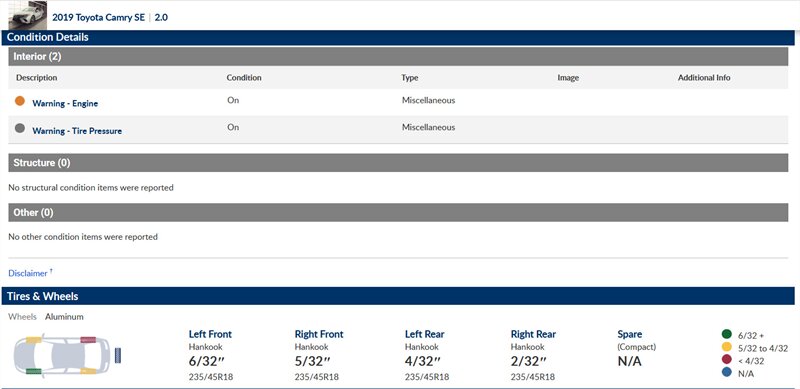
Task: Open the Camry vehicle thumbnail photo
Action: tap(28, 15)
